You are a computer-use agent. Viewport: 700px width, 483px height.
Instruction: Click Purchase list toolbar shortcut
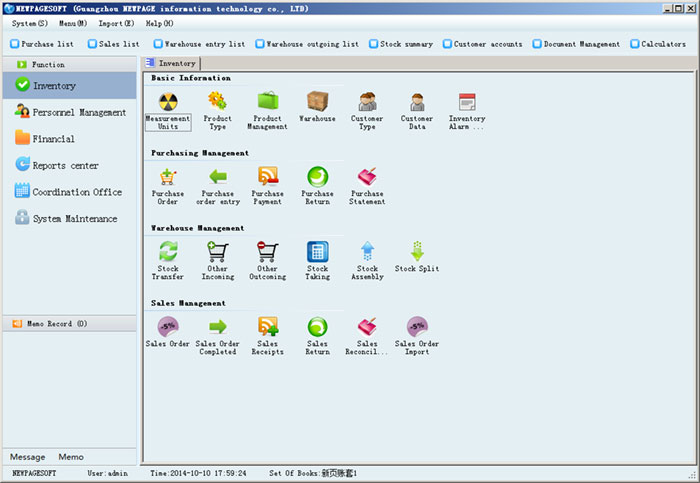point(42,44)
